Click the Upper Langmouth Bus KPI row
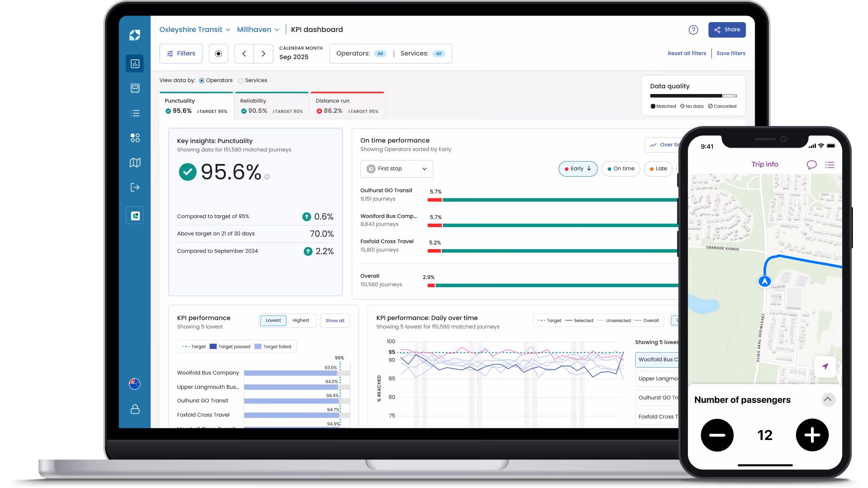 point(263,387)
